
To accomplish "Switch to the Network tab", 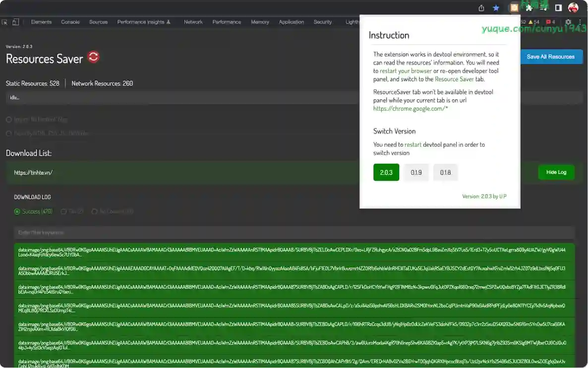I will 193,22.
